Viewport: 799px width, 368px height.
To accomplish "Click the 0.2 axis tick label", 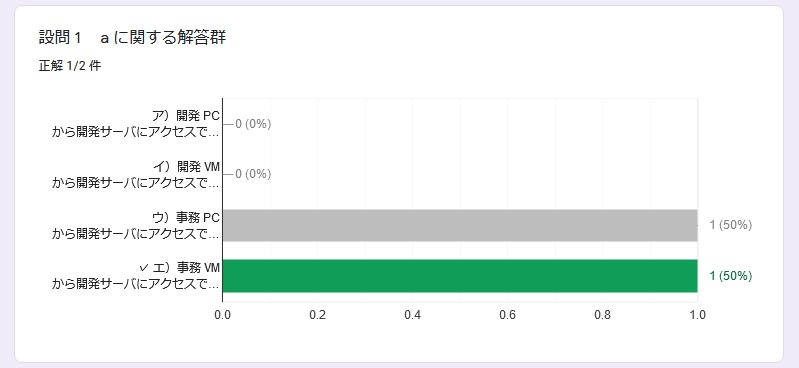I will tap(317, 315).
